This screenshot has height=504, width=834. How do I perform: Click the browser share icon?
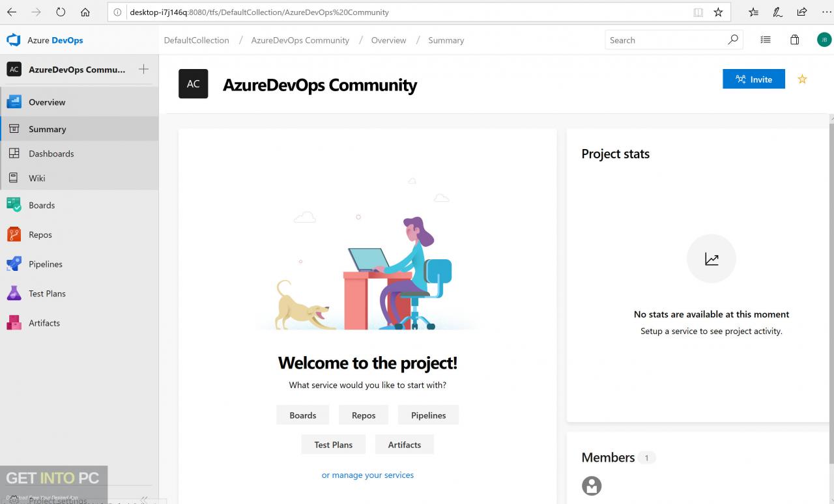coord(802,12)
